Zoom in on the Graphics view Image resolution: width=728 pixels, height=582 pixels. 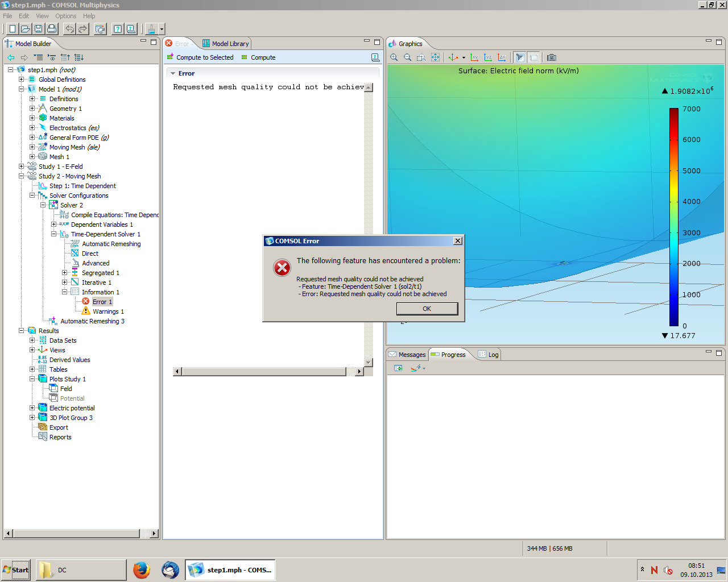click(394, 57)
